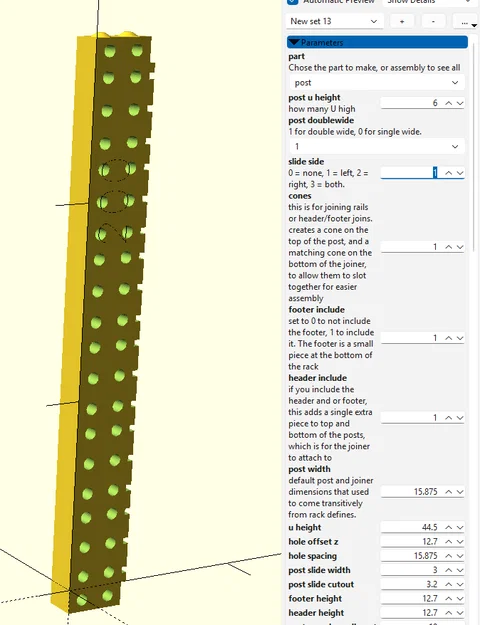Click the minus button to remove preset
The image size is (480, 625).
[433, 21]
